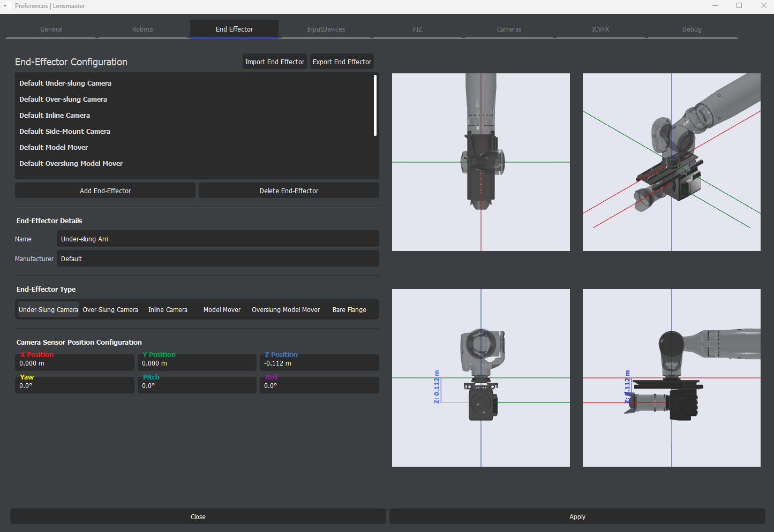Minimize the Preferences window
Viewport: 774px width, 532px height.
tap(715, 6)
